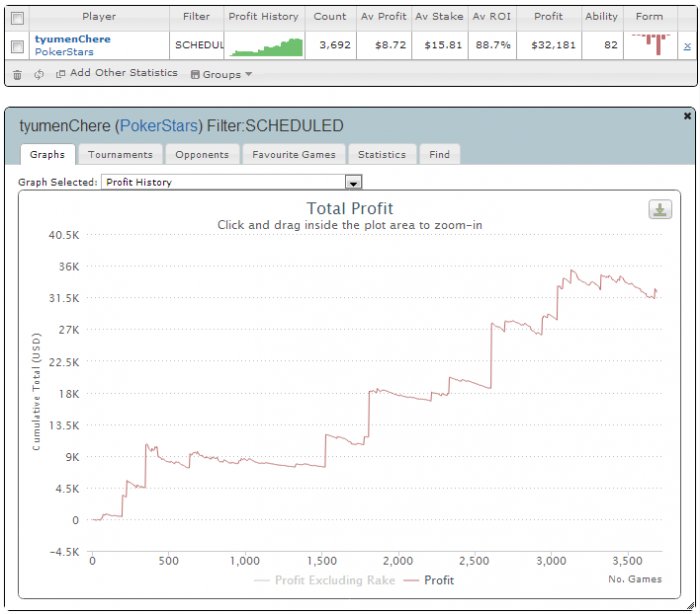Switch to the Graphs tab
700x614 pixels.
point(47,155)
